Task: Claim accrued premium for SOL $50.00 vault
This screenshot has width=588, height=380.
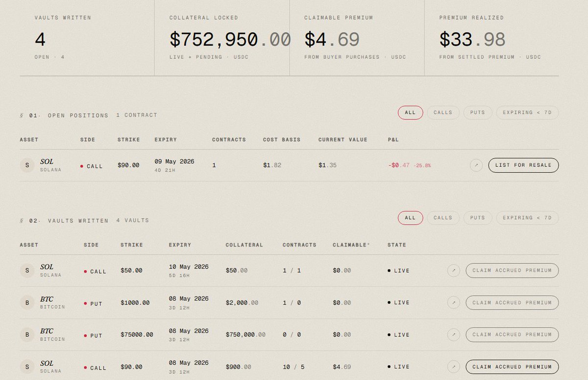Action: tap(512, 271)
